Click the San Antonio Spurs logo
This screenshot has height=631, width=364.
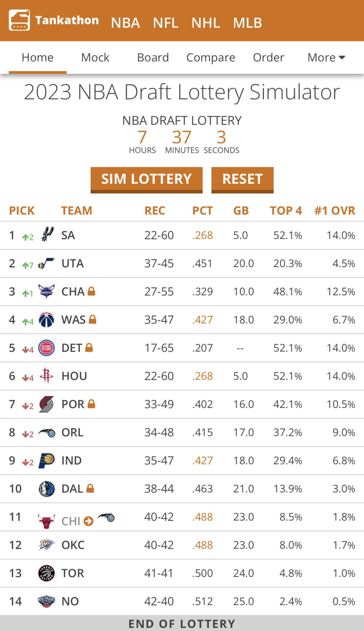47,234
